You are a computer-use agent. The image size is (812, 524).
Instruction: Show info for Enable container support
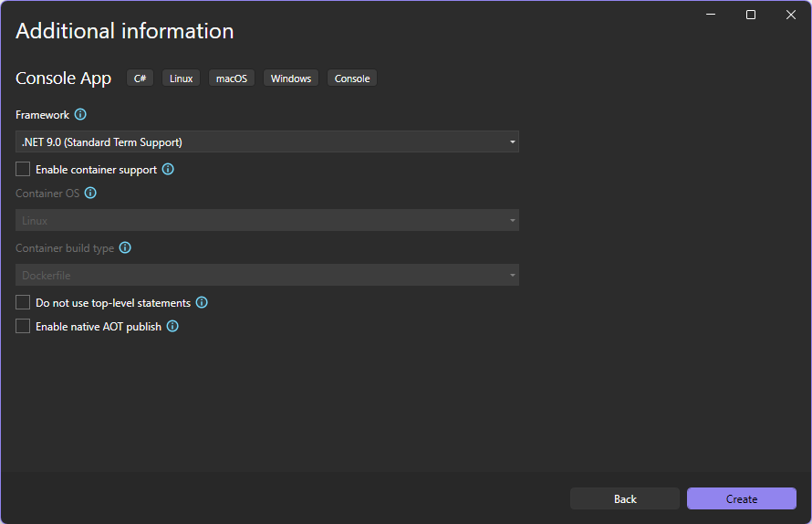click(168, 169)
